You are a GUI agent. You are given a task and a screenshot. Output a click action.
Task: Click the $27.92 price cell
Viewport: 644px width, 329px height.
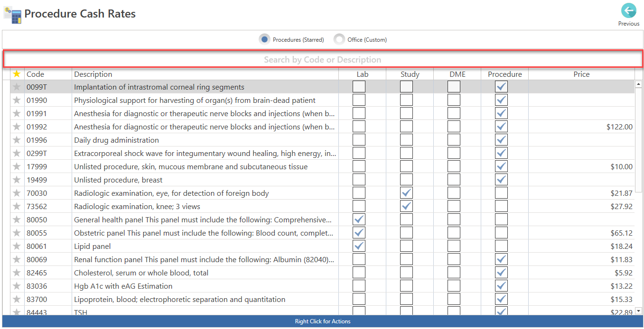point(581,206)
